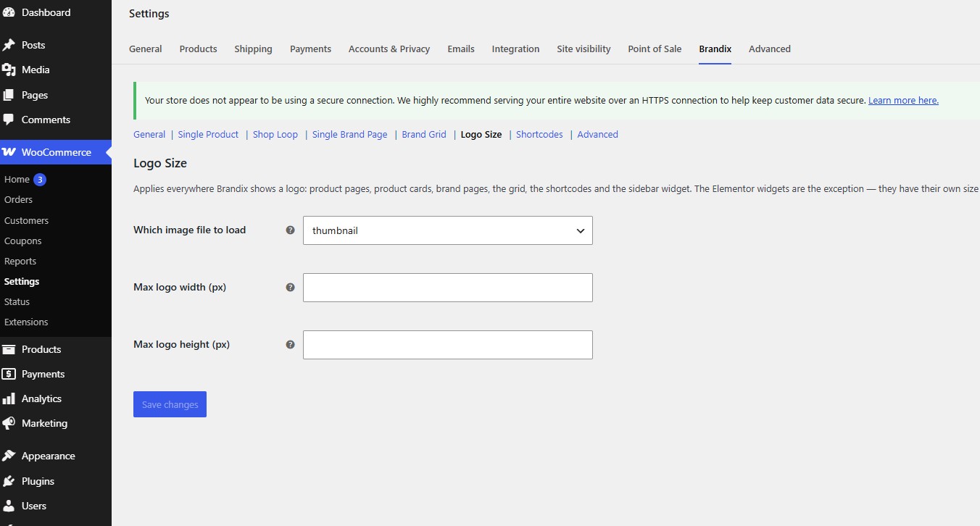Click the Plugins plug icon

click(9, 481)
